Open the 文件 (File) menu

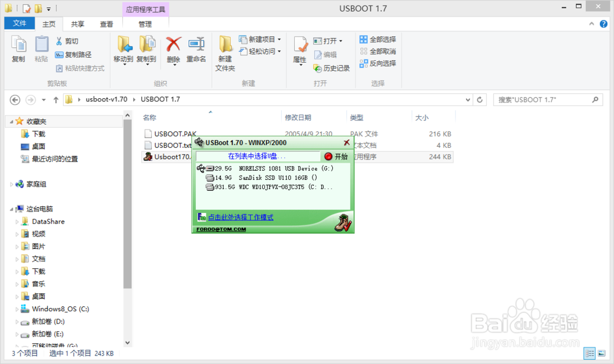click(19, 23)
